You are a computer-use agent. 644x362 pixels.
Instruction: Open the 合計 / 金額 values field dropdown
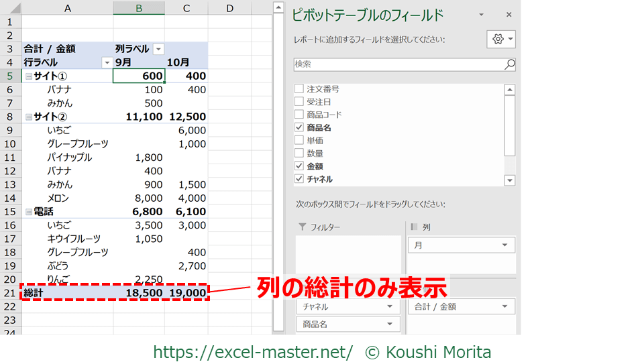504,307
